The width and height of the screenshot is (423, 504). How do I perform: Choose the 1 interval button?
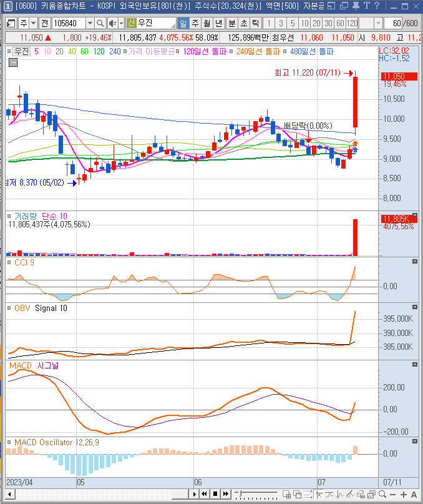(x=269, y=23)
